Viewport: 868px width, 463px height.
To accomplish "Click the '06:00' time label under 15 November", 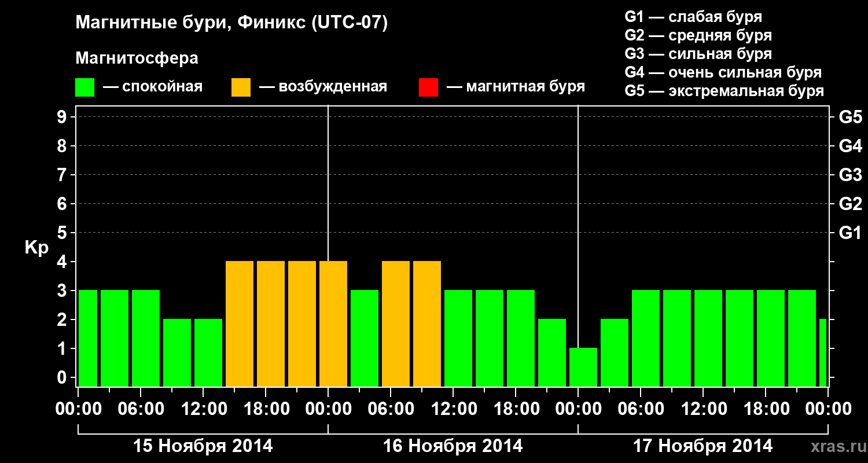I will [141, 409].
